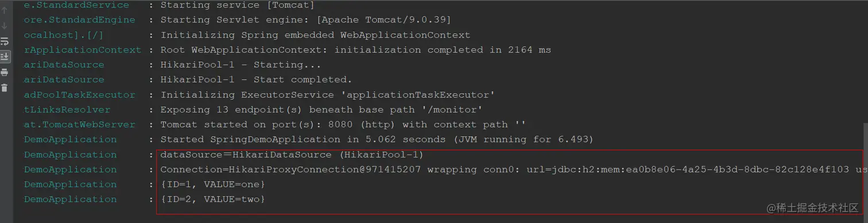This screenshot has width=868, height=223.
Task: Click the Connection=HikariProxyConnection output line
Action: point(511,169)
